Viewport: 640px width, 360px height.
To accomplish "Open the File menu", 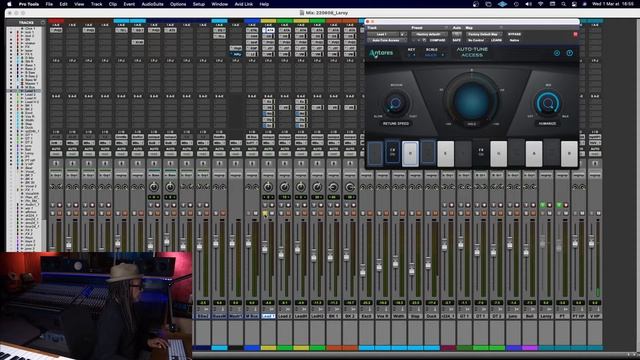I will tap(49, 4).
